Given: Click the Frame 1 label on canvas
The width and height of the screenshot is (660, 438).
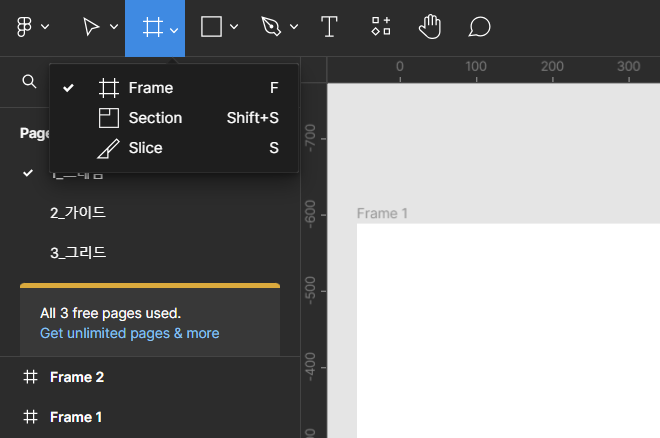Looking at the screenshot, I should [383, 213].
